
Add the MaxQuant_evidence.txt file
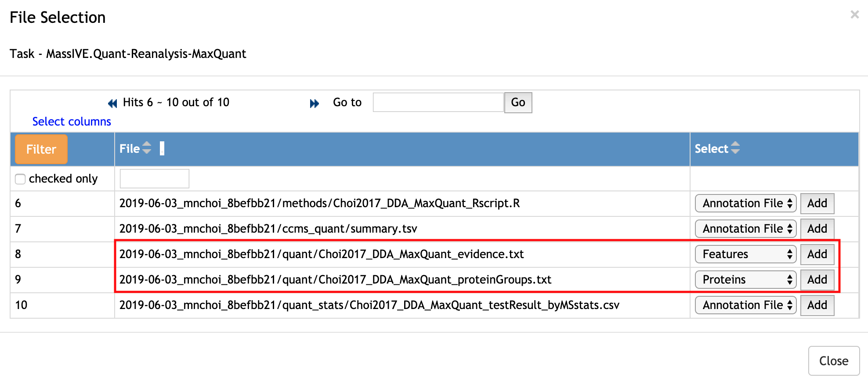tap(817, 254)
